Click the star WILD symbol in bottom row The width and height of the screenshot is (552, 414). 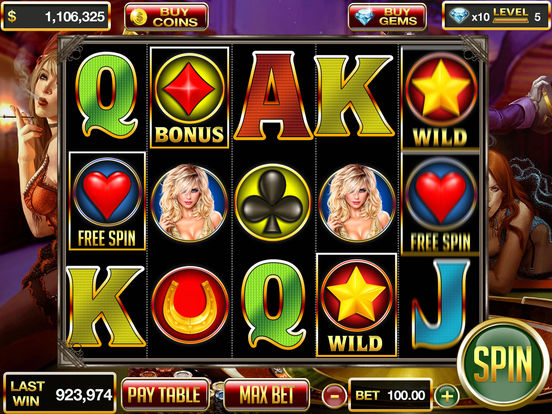coord(357,305)
